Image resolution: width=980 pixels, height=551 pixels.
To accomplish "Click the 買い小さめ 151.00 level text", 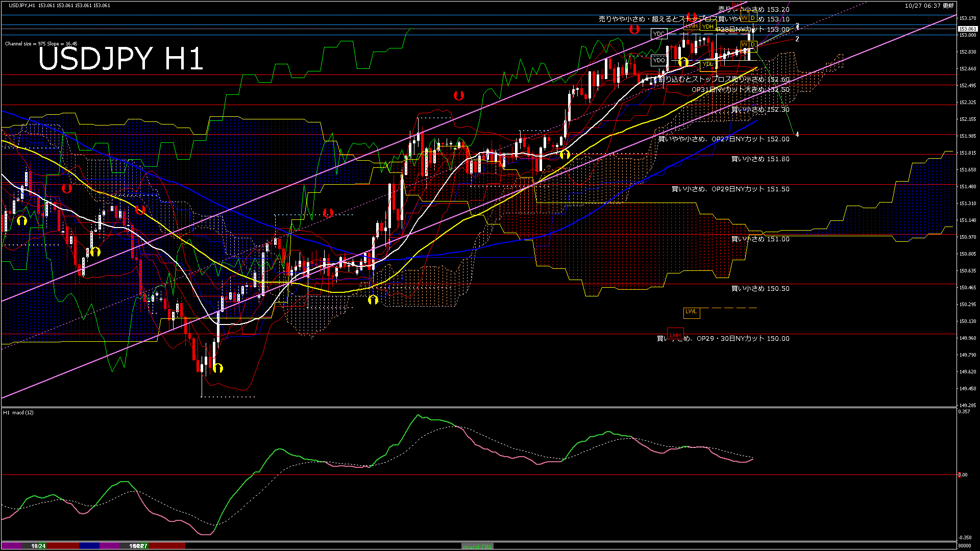I will pyautogui.click(x=760, y=239).
